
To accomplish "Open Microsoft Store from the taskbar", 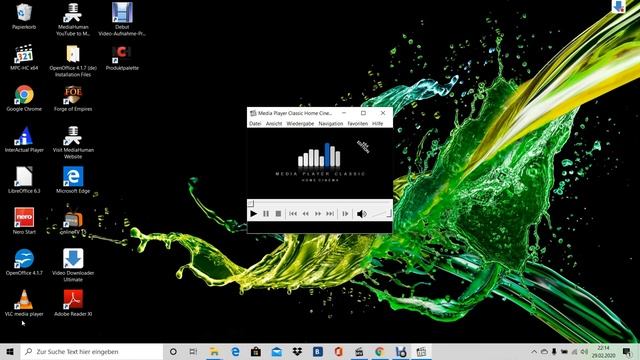I will coord(256,351).
